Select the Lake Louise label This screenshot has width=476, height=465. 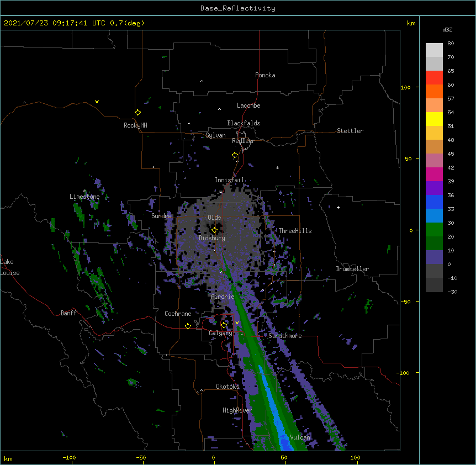[x=10, y=267]
